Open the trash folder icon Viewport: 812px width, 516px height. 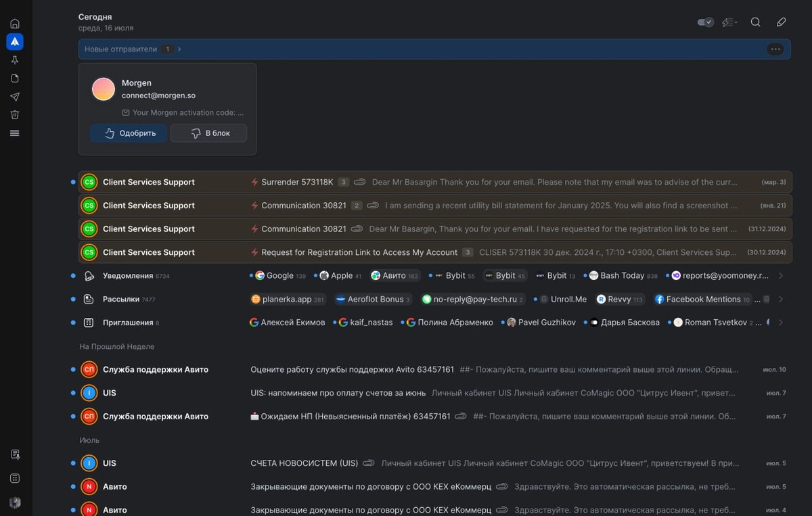[15, 115]
